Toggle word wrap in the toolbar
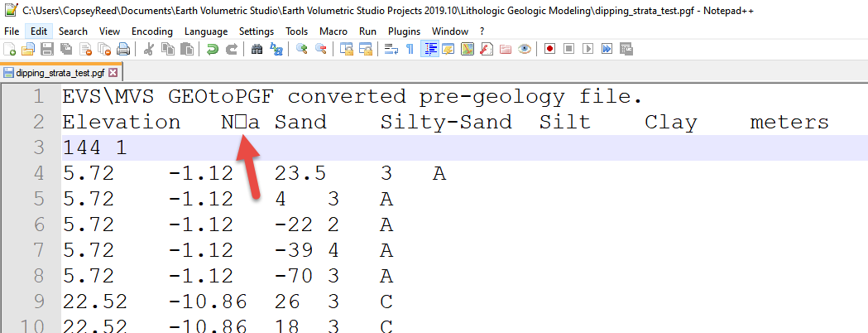Screen dimensions: 868x333 (391, 50)
